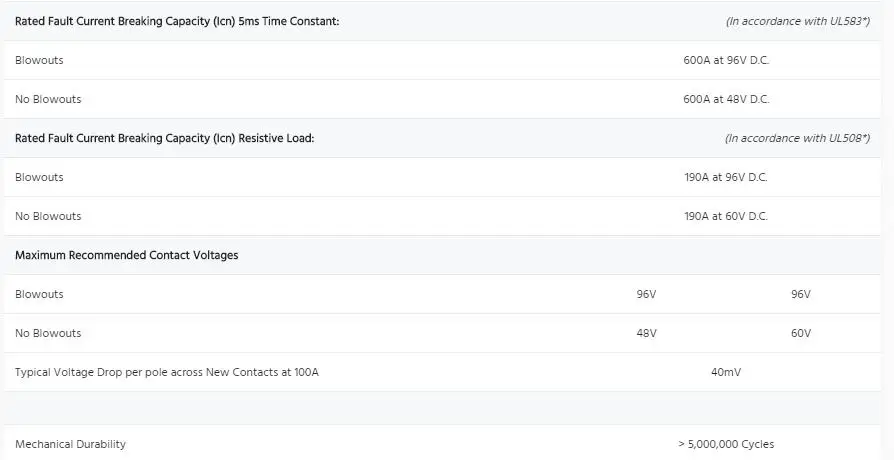This screenshot has width=894, height=460.
Task: Select the 48V No Blowouts voltage value
Action: (647, 333)
